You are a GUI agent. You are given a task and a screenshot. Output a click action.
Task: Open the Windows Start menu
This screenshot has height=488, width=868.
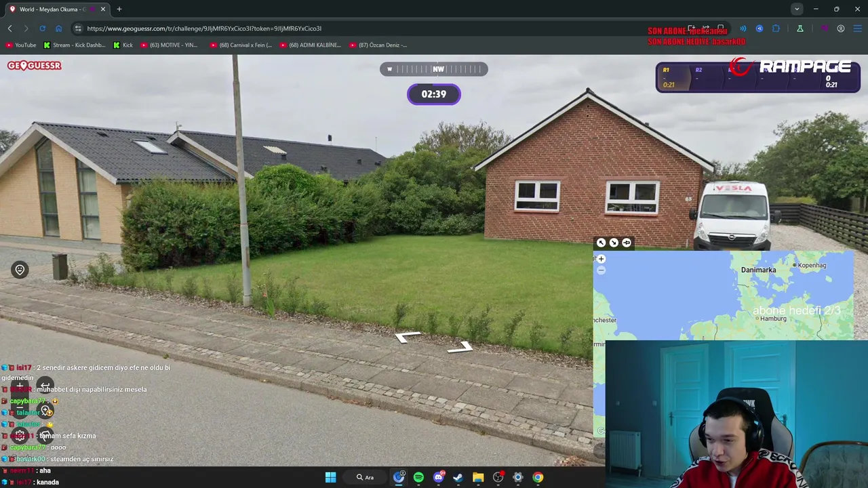330,477
